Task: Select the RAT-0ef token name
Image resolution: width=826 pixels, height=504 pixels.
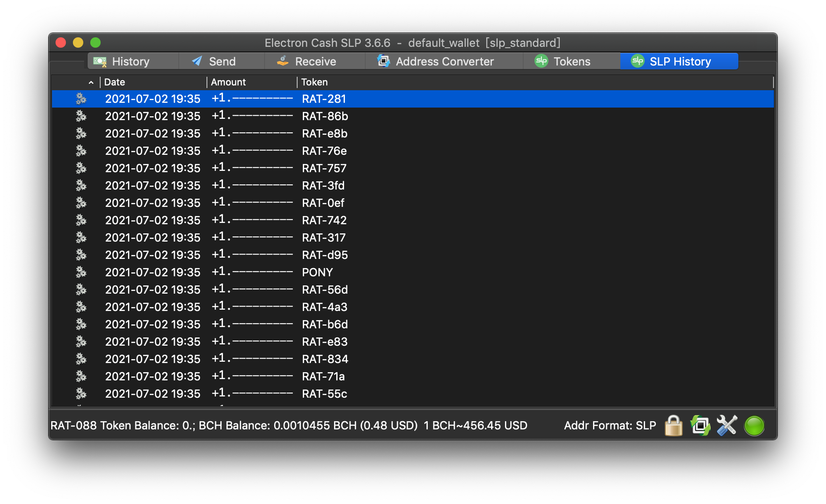Action: click(x=323, y=203)
